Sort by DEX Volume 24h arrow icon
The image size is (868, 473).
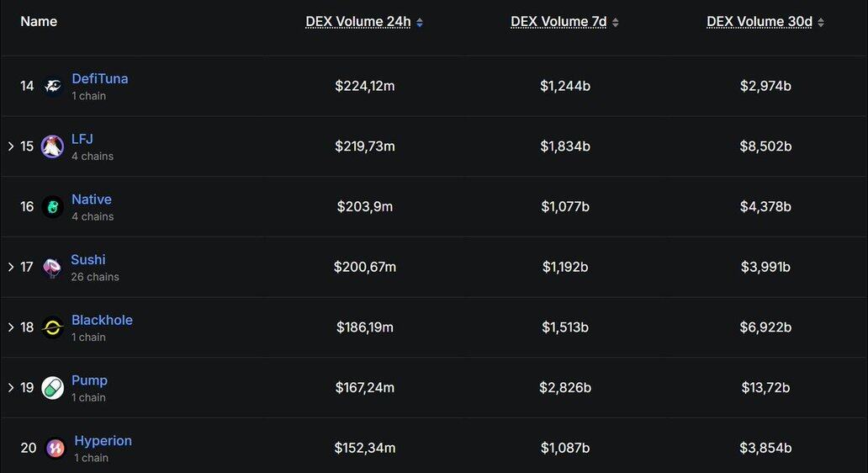click(x=420, y=23)
